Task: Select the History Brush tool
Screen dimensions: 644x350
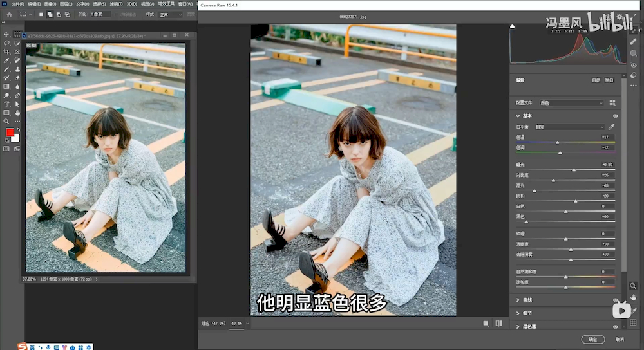Action: (x=6, y=78)
